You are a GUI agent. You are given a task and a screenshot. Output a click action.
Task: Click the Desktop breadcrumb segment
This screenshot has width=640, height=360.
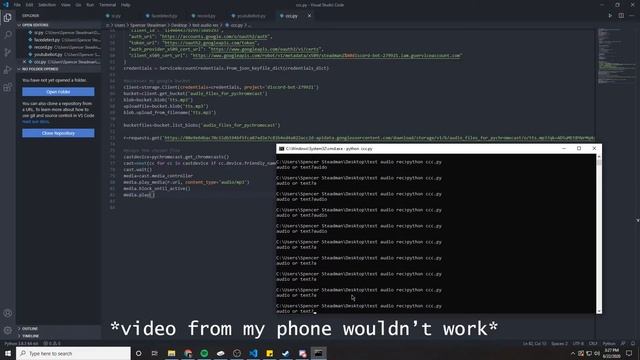click(179, 25)
